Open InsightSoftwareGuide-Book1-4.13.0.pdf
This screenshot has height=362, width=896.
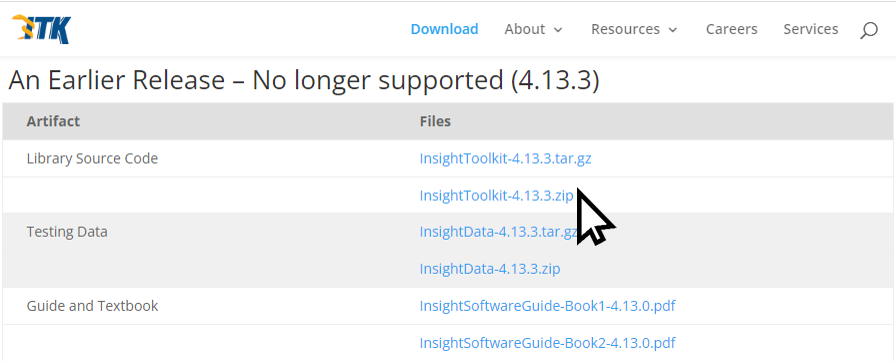547,306
